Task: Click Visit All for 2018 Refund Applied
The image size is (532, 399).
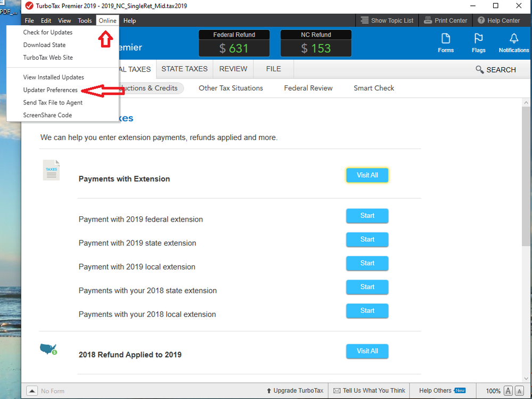Action: [x=367, y=351]
